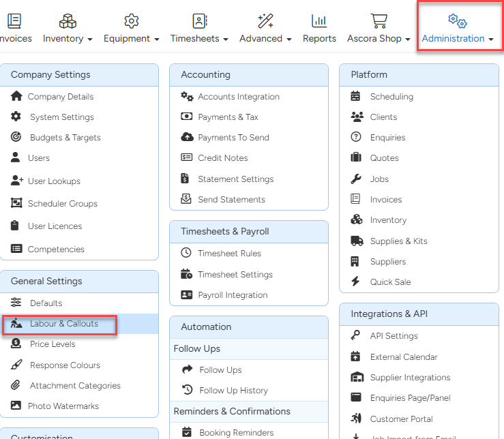Click the house icon beside Company Details

pyautogui.click(x=16, y=97)
